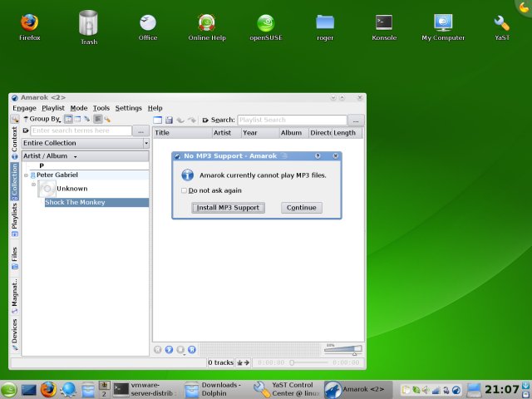Open the Firefox desktop icon
Viewport: 532px width, 399px height.
point(30,27)
